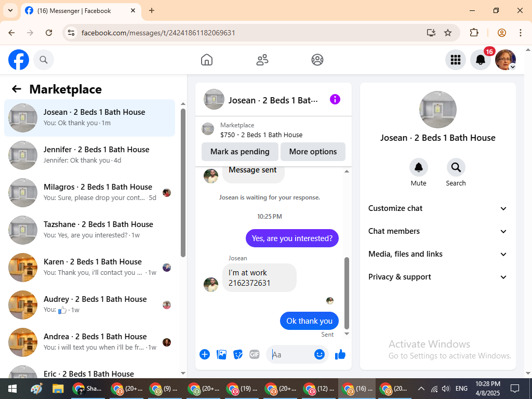Image resolution: width=532 pixels, height=399 pixels.
Task: Expand Media, files and links section
Action: [437, 254]
